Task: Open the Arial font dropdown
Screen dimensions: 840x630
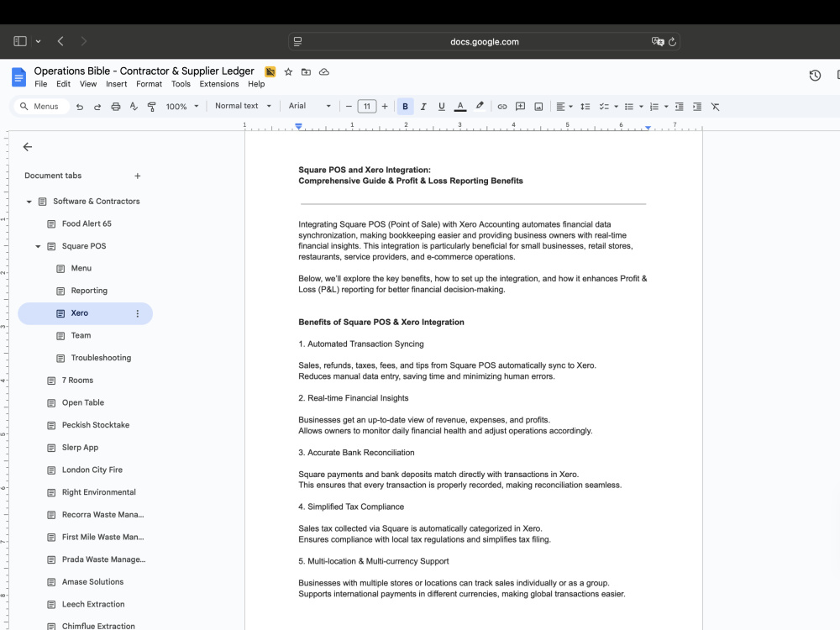Action: coord(310,106)
